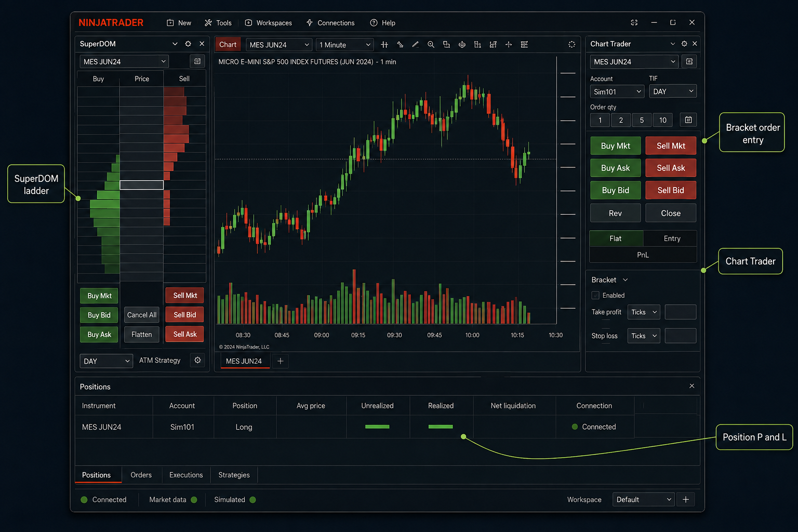Open SuperDOM DAY time-in-force dropdown
Image resolution: width=798 pixels, height=532 pixels.
(x=107, y=361)
